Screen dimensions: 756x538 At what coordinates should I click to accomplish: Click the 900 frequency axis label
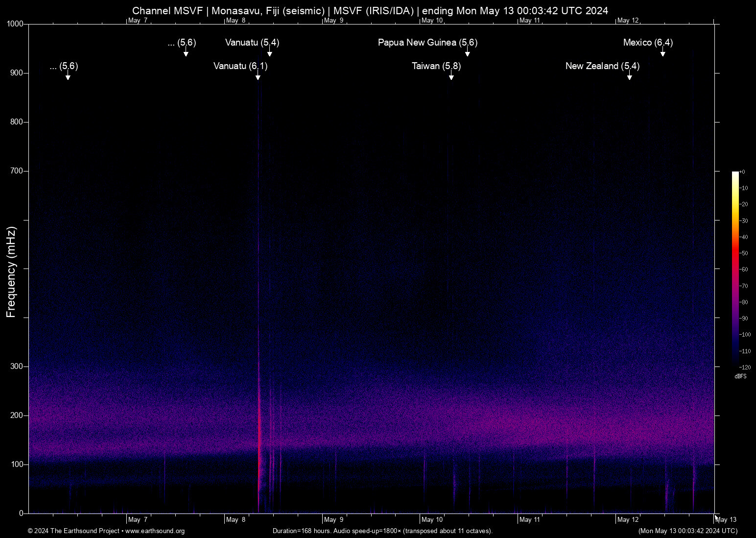[x=17, y=73]
